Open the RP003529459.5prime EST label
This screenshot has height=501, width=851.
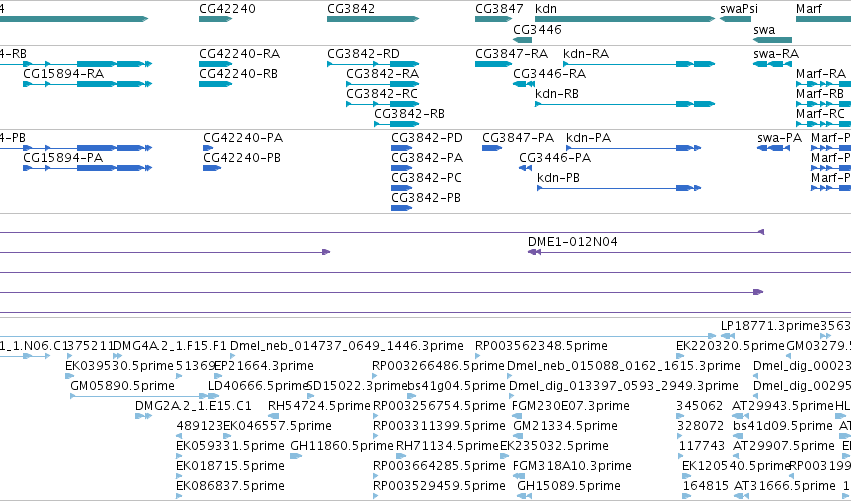pos(439,485)
